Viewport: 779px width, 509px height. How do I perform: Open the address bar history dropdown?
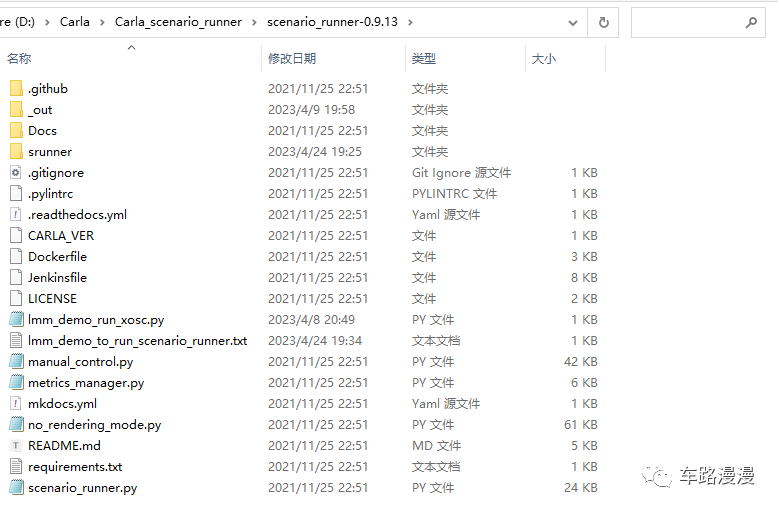tap(573, 23)
